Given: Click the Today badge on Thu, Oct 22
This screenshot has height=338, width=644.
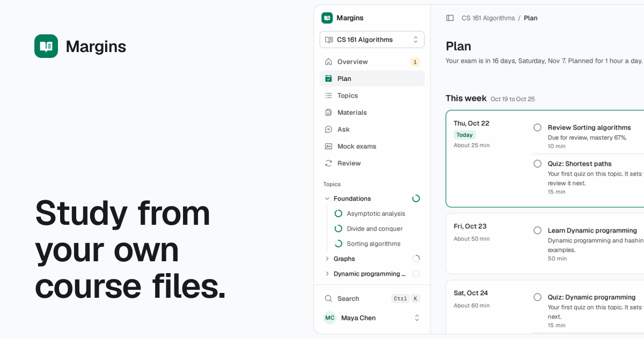Looking at the screenshot, I should coord(465,135).
